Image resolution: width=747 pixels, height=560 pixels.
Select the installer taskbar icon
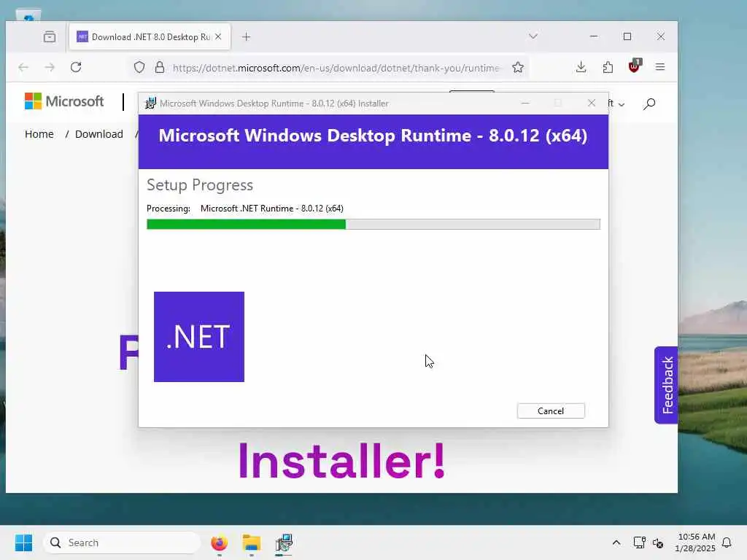coord(284,542)
